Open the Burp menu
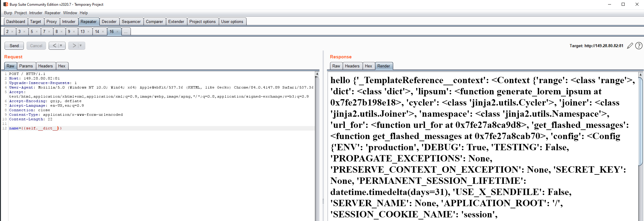This screenshot has height=221, width=644. click(8, 13)
